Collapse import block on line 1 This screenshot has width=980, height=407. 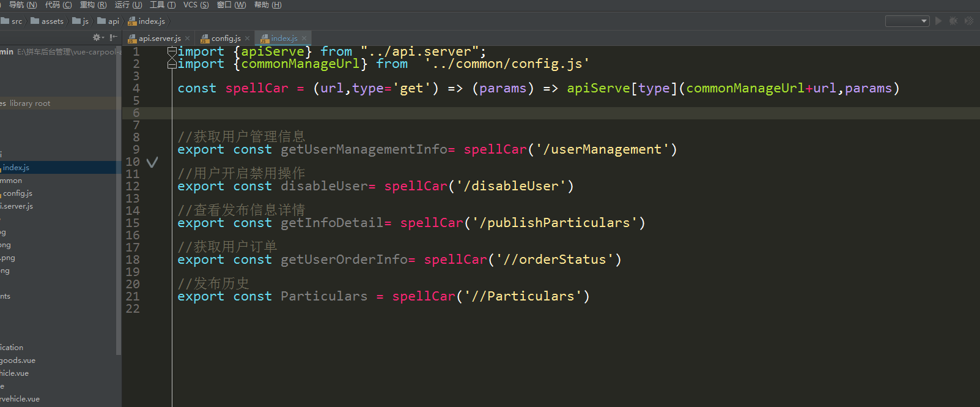click(172, 51)
